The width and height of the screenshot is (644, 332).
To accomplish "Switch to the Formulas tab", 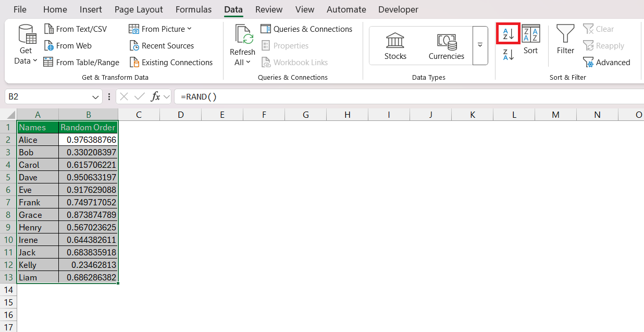I will tap(194, 9).
